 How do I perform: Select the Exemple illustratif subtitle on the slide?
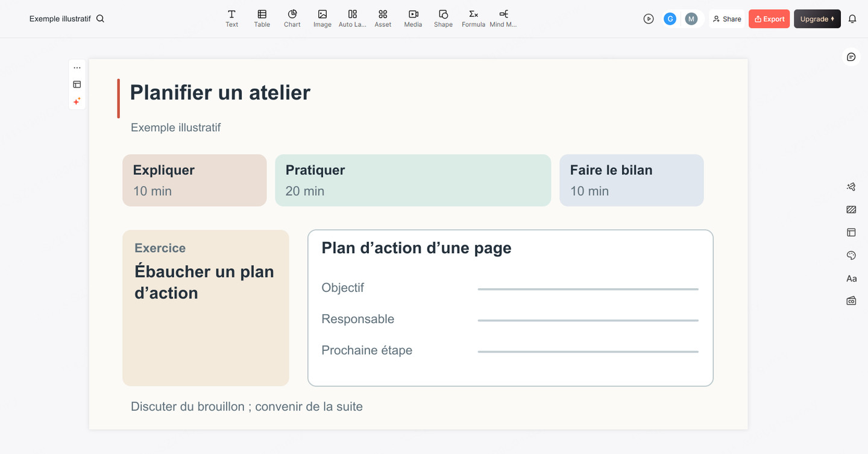pos(175,127)
